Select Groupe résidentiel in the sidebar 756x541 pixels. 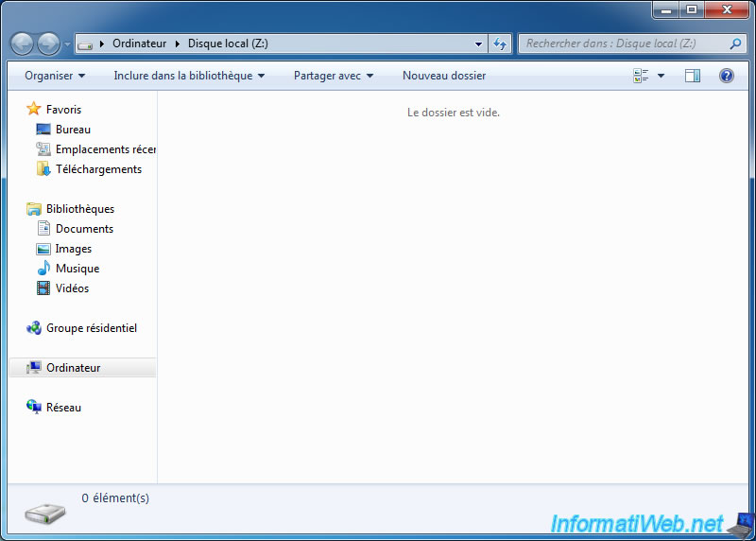click(x=92, y=328)
